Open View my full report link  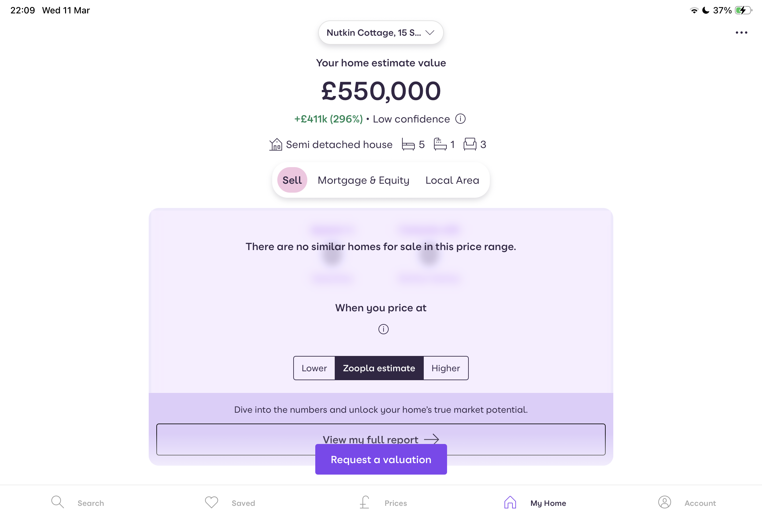[381, 439]
